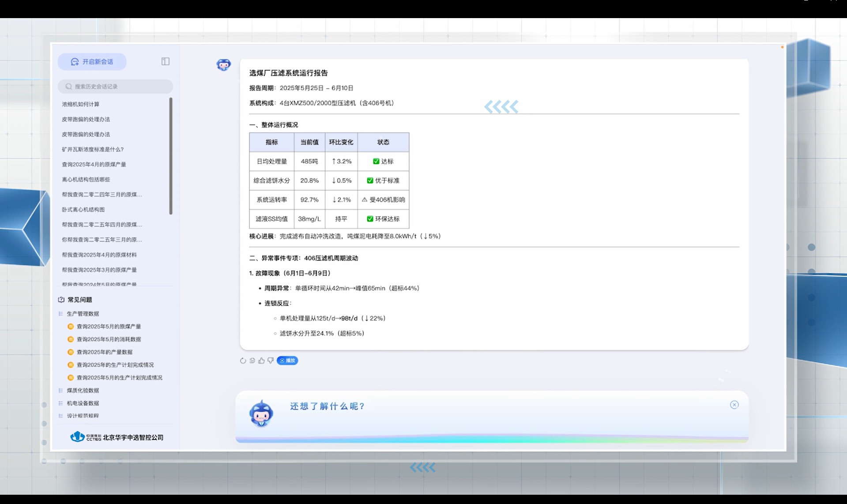Copy the report using the copy icon
This screenshot has width=847, height=504.
coord(252,361)
